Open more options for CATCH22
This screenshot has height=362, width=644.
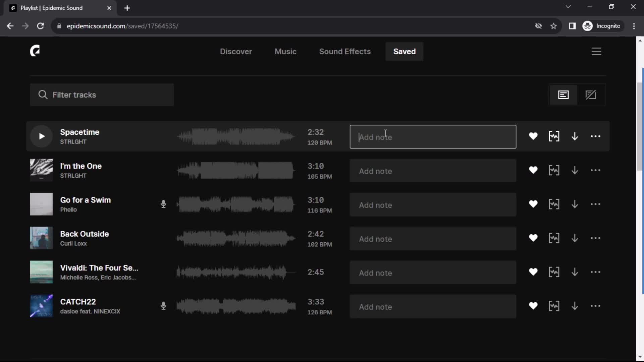point(595,306)
